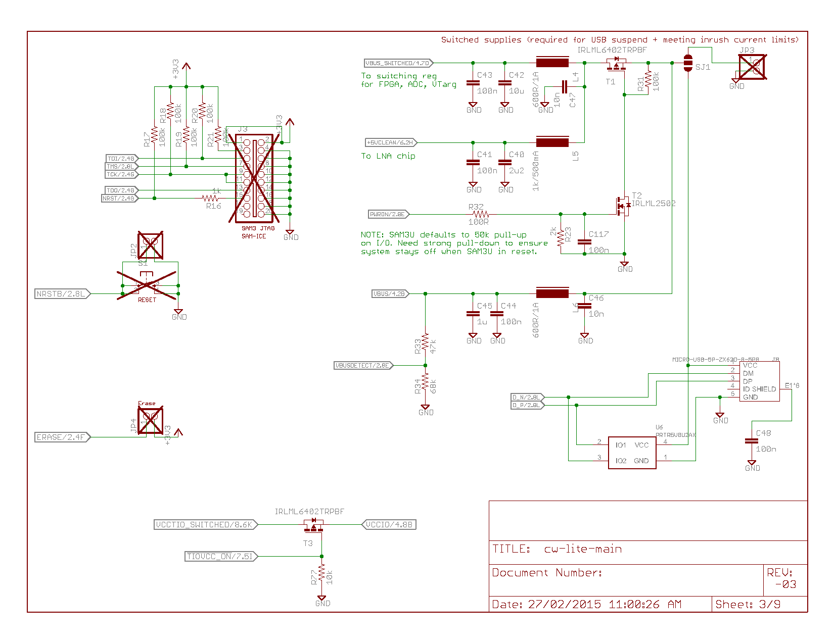This screenshot has height=644, width=834.
Task: Select the ERASE/2.4F net label
Action: [63, 437]
